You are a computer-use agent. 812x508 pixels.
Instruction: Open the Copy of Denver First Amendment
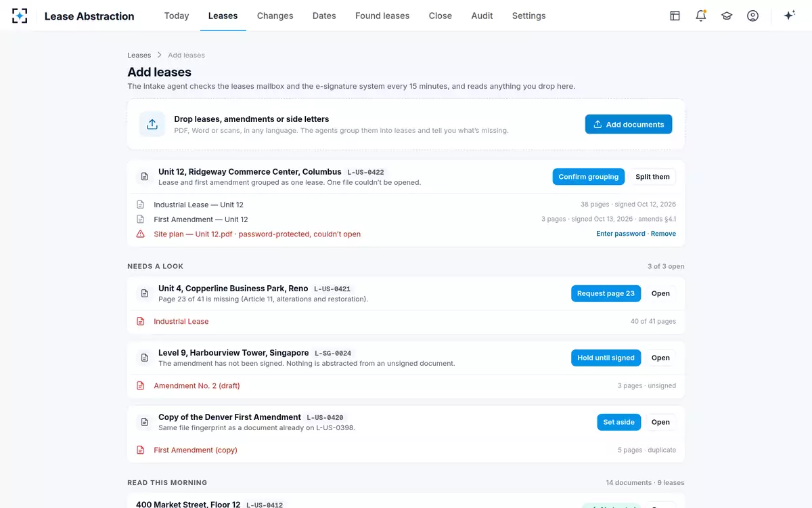pyautogui.click(x=660, y=422)
